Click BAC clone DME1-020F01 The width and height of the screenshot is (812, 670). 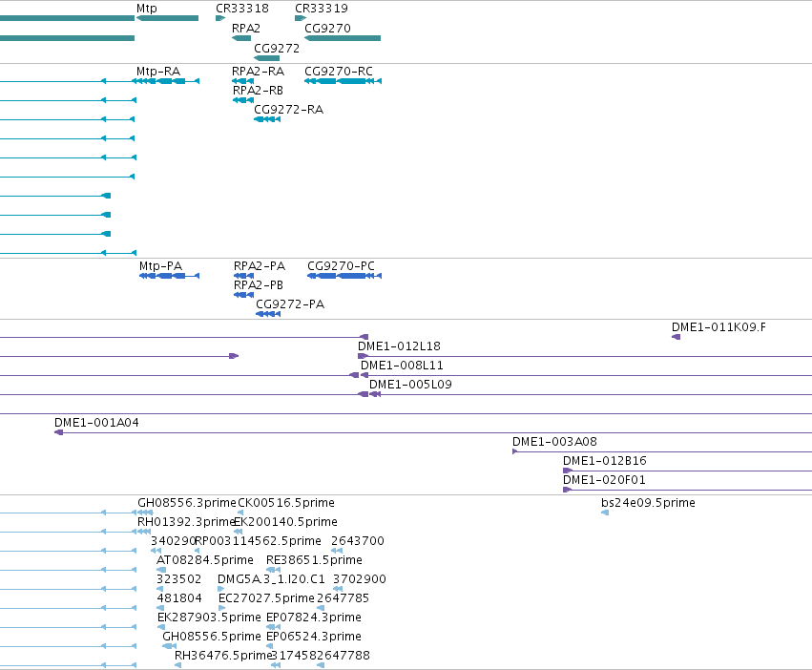click(687, 490)
